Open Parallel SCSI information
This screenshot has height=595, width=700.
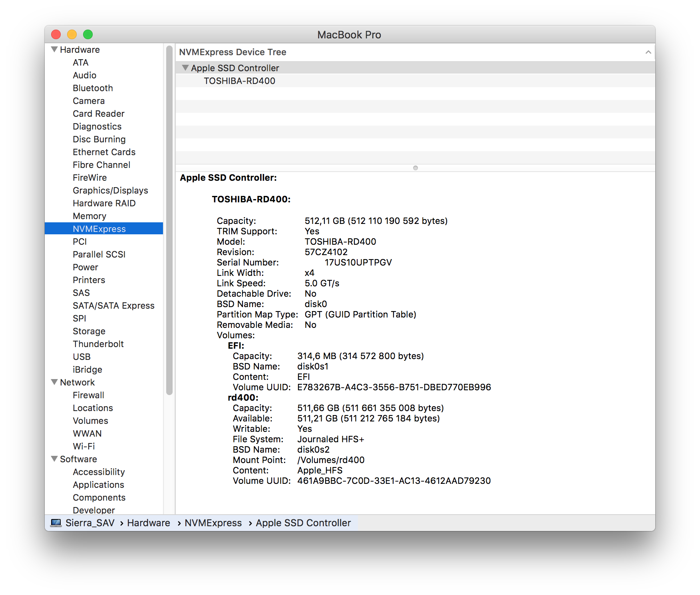click(x=99, y=254)
